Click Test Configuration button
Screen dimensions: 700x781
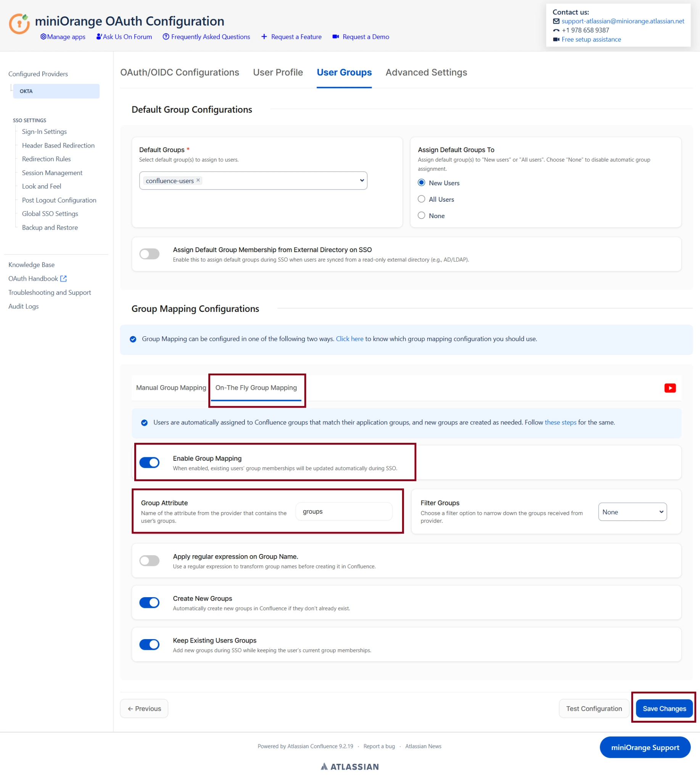pyautogui.click(x=594, y=708)
